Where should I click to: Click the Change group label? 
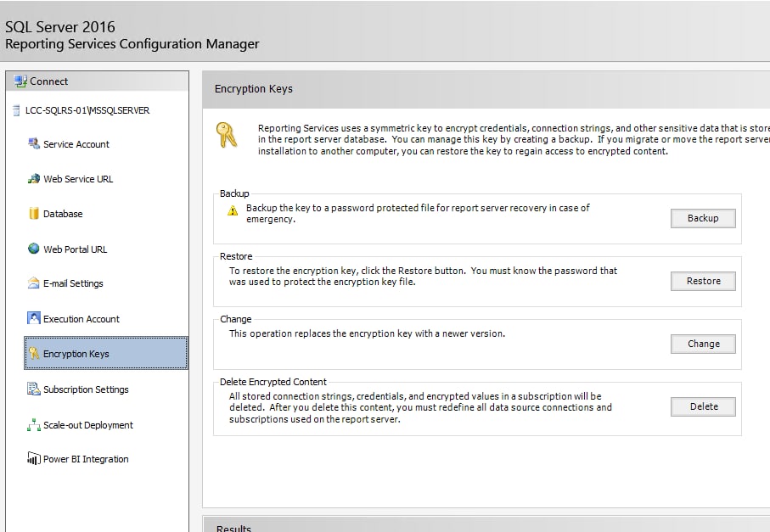[236, 319]
